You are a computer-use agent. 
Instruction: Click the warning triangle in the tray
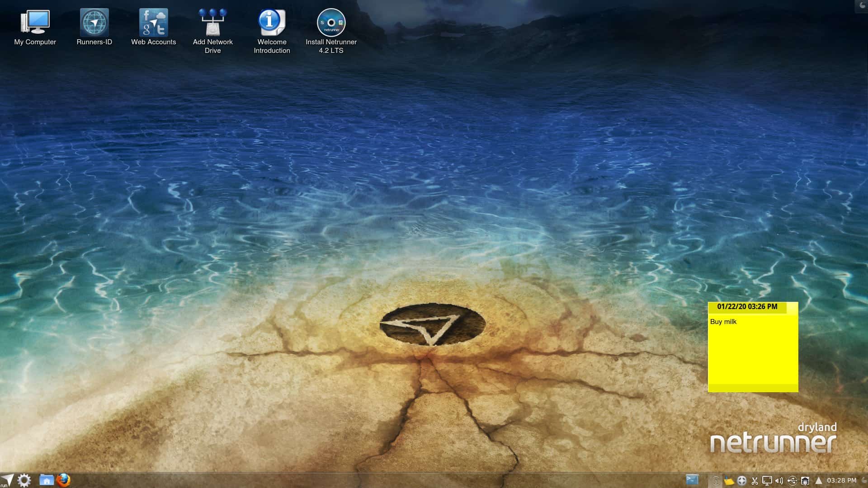coord(818,480)
